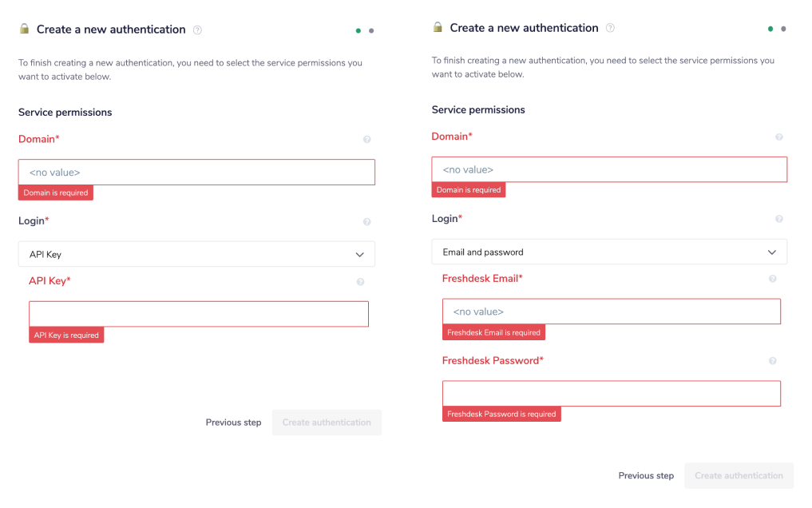Click the Domain input showing no value
This screenshot has height=508, width=812.
click(196, 172)
